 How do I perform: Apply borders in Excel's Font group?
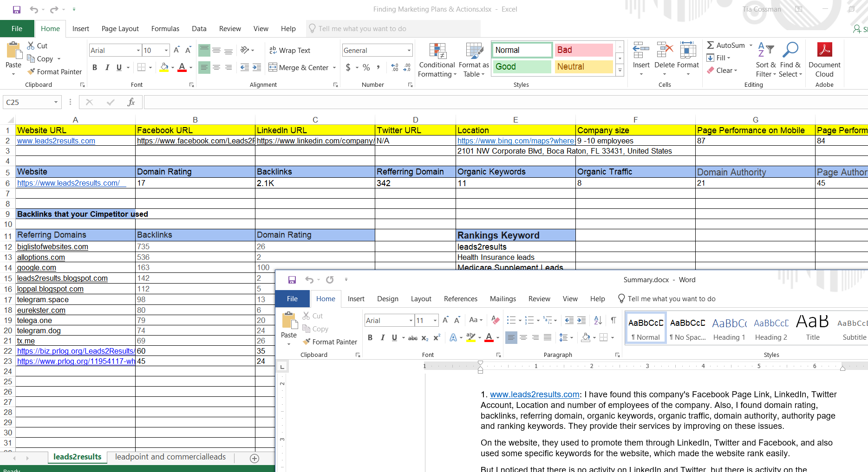click(142, 67)
